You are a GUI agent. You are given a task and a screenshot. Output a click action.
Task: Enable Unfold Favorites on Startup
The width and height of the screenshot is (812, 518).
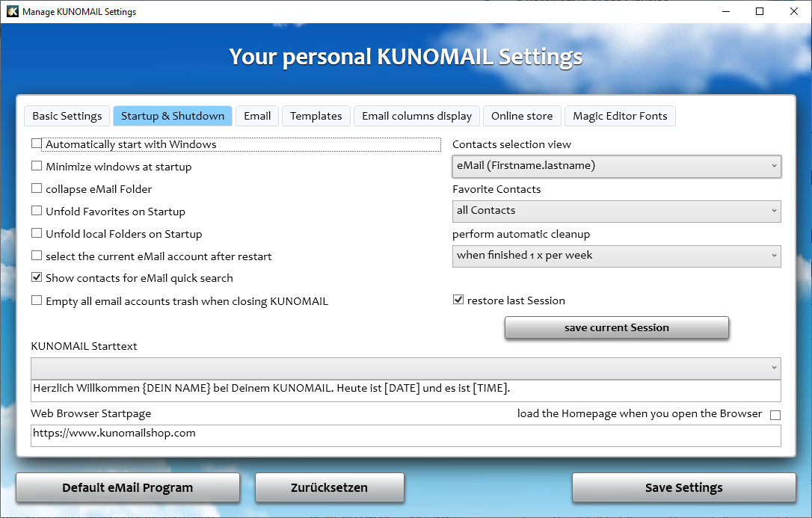[37, 212]
